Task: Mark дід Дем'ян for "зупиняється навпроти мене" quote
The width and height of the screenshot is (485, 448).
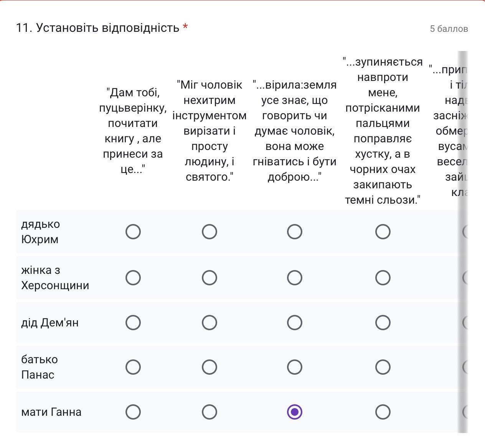Action: tap(383, 323)
